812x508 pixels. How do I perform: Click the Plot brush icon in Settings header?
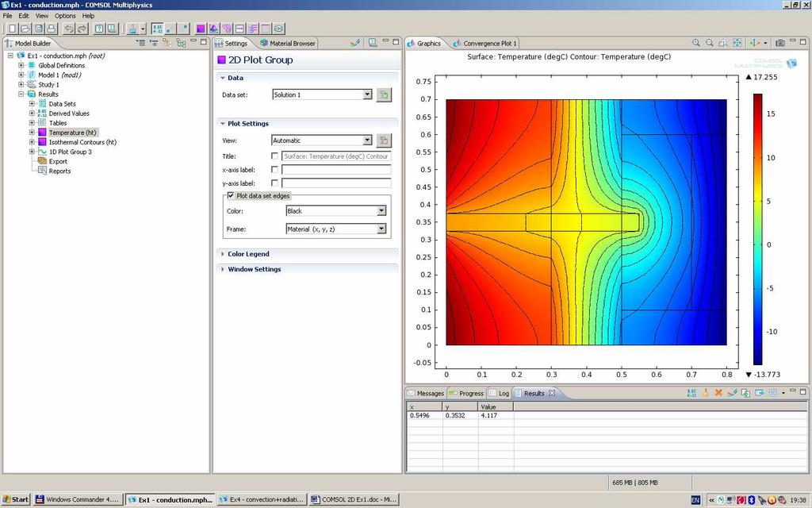354,43
